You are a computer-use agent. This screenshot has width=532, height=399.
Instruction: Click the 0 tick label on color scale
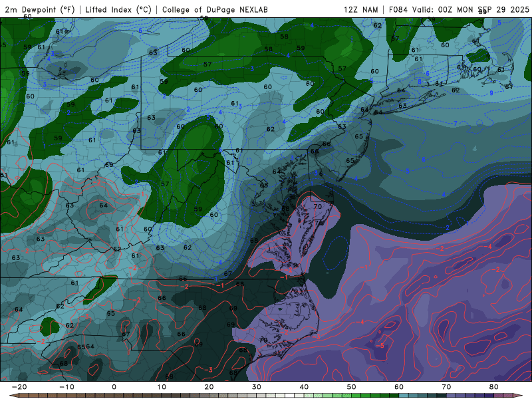114,387
